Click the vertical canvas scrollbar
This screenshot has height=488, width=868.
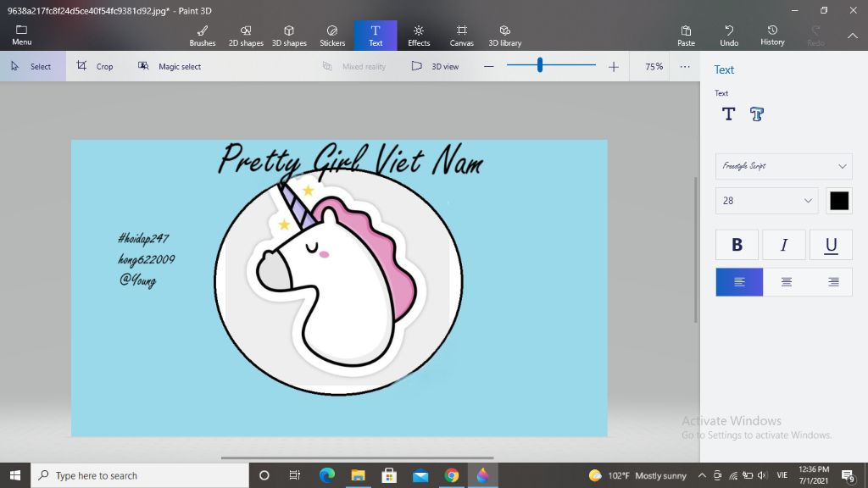[x=696, y=250]
